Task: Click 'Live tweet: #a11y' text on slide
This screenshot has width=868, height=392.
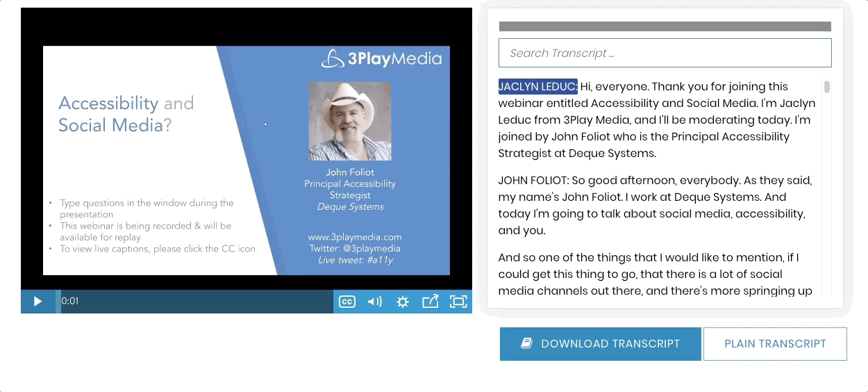Action: 356,260
